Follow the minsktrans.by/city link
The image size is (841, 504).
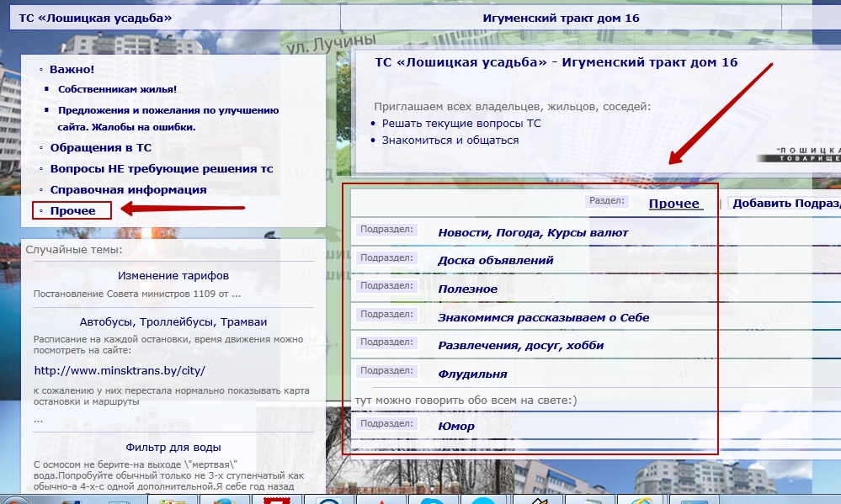(x=120, y=370)
